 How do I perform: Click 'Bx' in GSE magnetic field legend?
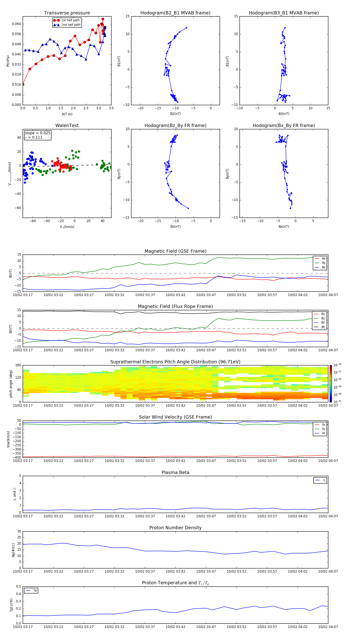click(320, 259)
